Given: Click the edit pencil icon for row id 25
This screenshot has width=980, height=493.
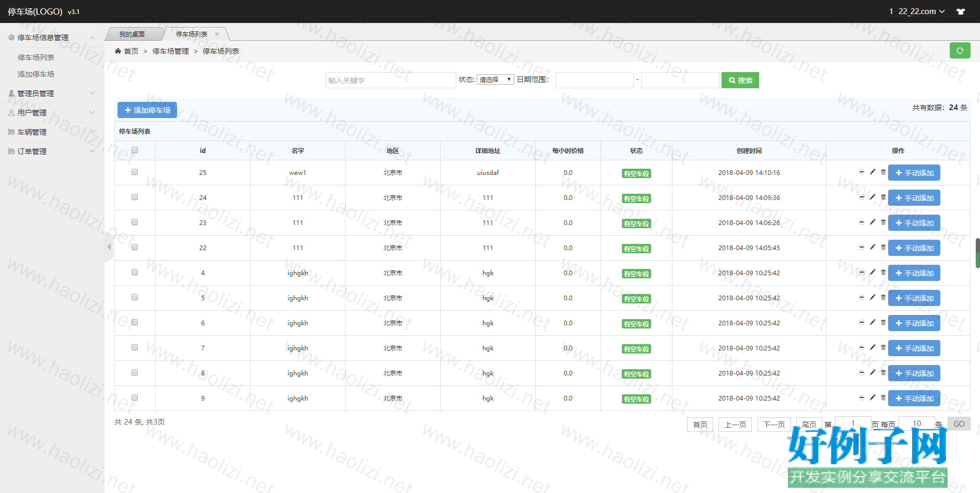Looking at the screenshot, I should [872, 172].
